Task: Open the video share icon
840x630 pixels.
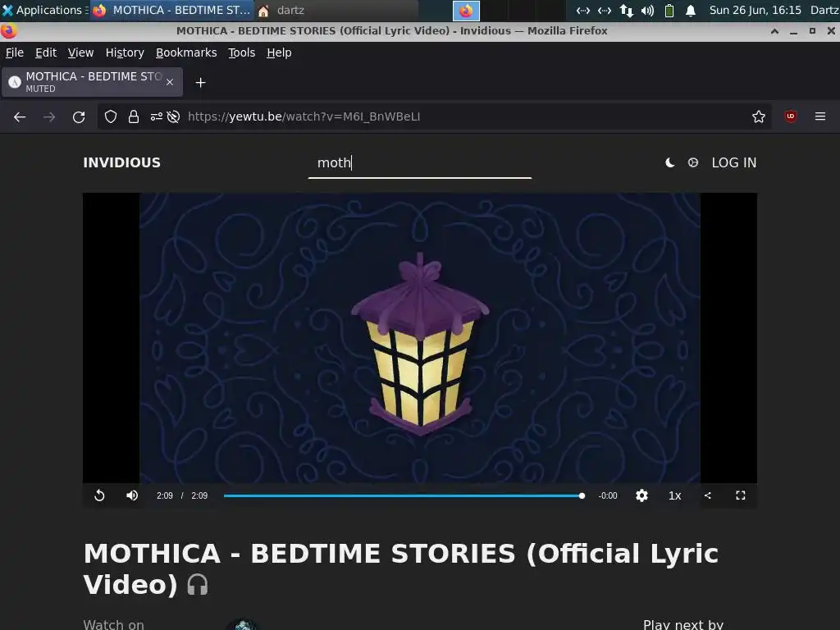Action: (x=708, y=495)
